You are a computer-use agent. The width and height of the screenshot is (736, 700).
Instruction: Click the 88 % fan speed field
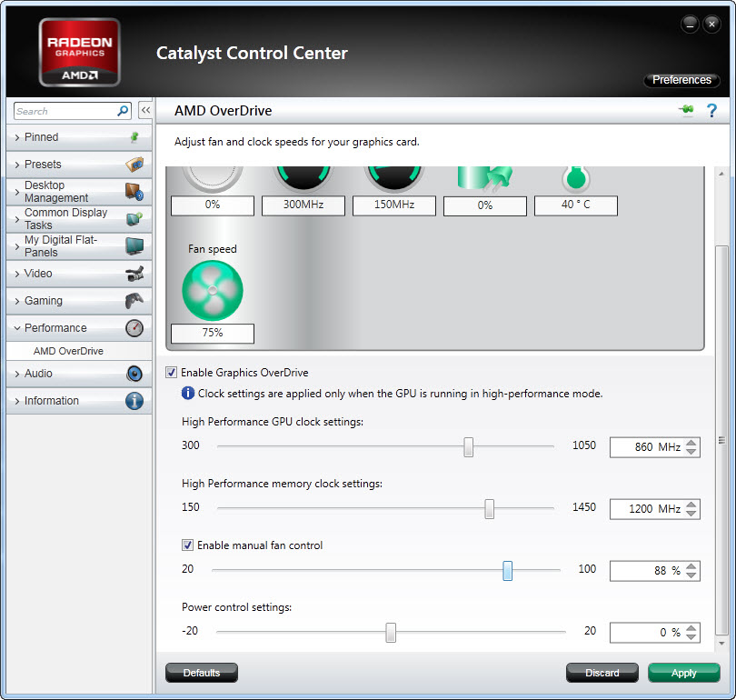655,571
